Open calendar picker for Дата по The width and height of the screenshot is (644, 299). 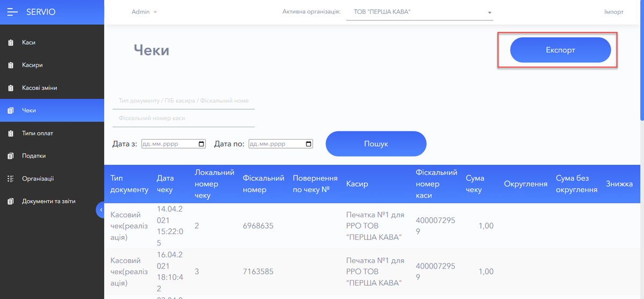(x=308, y=144)
